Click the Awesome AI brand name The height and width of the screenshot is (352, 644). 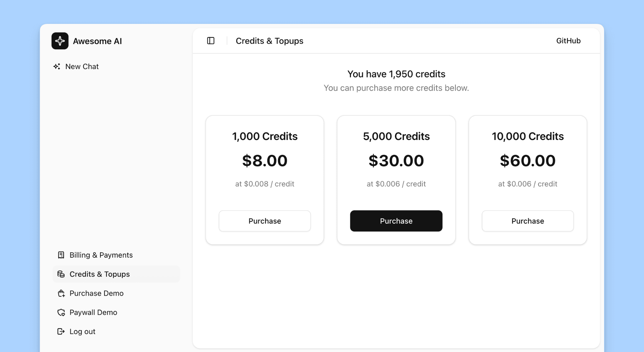tap(97, 41)
